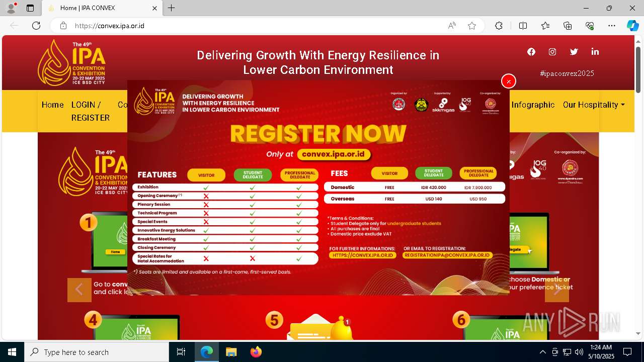This screenshot has width=644, height=362.
Task: Open IPA Twitter page icon
Action: (574, 52)
